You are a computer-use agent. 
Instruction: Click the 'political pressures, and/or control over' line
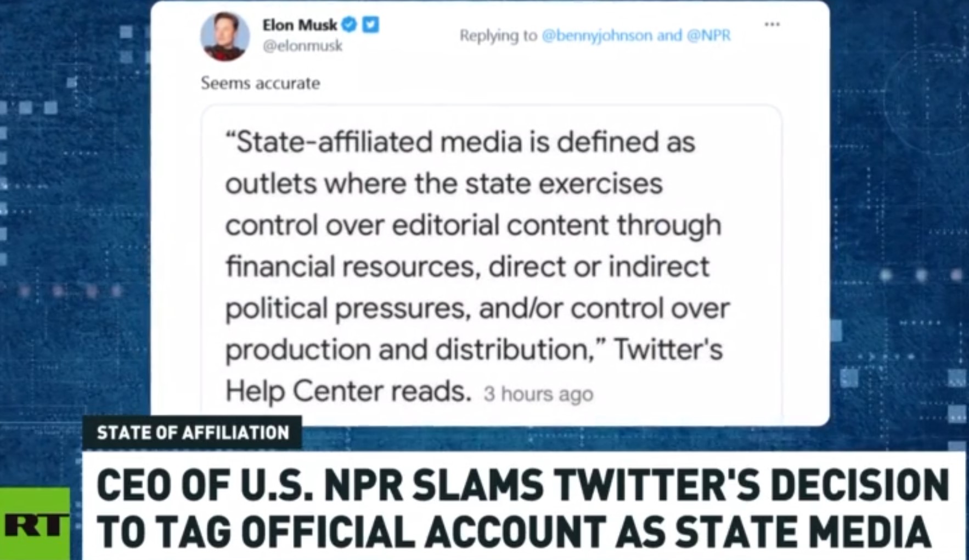pyautogui.click(x=477, y=308)
